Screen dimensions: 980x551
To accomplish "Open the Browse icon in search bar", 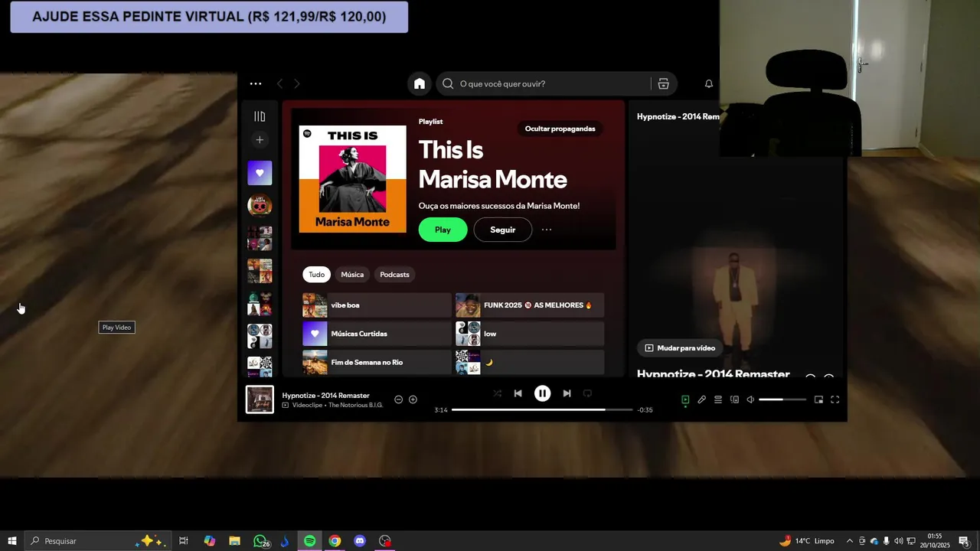I will (x=664, y=84).
